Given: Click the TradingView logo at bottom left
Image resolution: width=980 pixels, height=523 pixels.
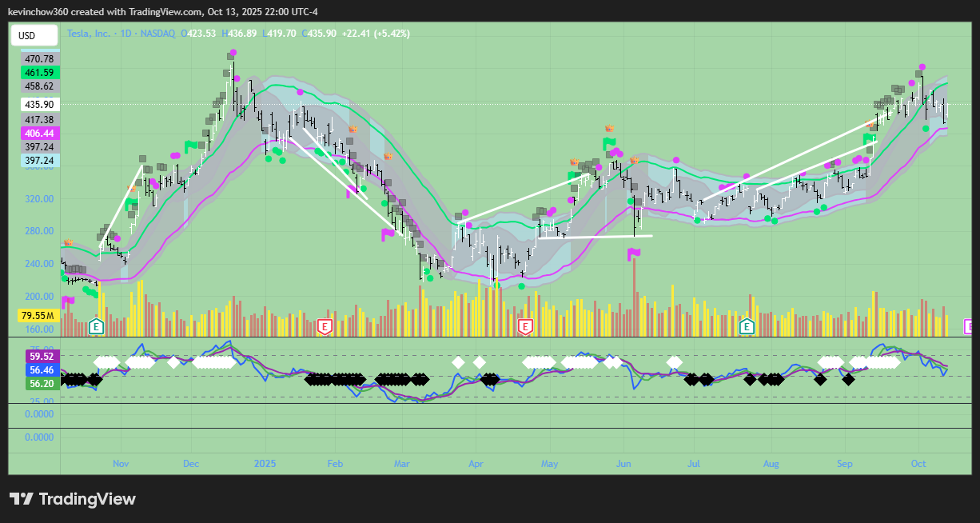Looking at the screenshot, I should [73, 499].
